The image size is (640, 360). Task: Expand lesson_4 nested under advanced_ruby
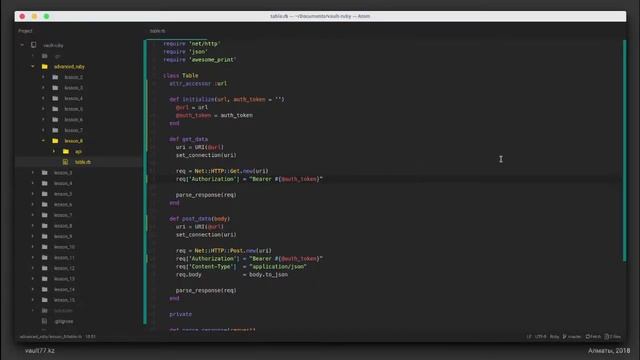pyautogui.click(x=44, y=98)
